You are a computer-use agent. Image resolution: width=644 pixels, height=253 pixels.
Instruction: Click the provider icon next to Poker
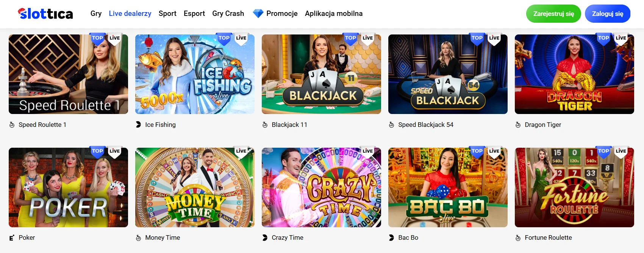tap(12, 237)
